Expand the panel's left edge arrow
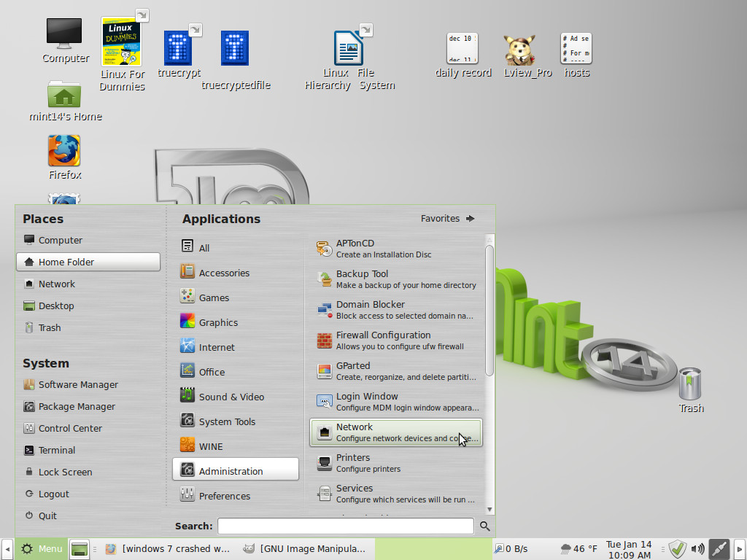Screen dimensions: 747x560 [7, 548]
